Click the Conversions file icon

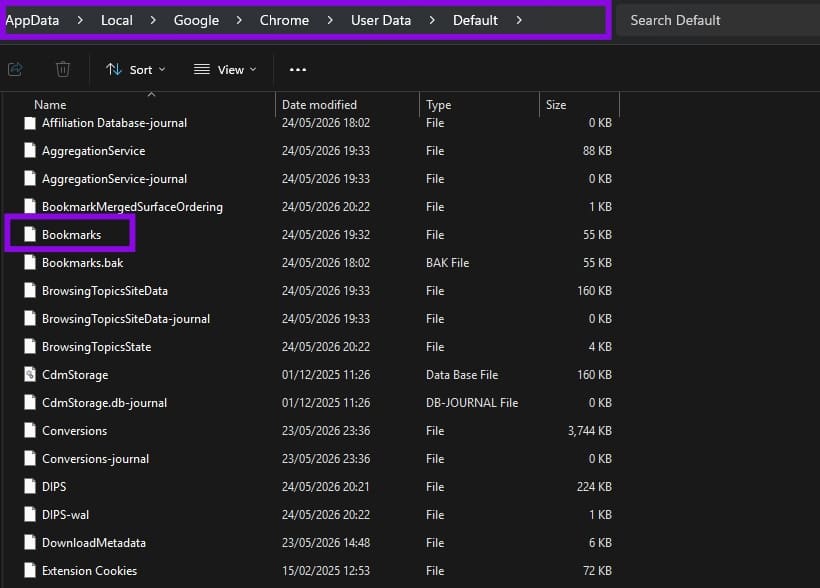pos(30,430)
